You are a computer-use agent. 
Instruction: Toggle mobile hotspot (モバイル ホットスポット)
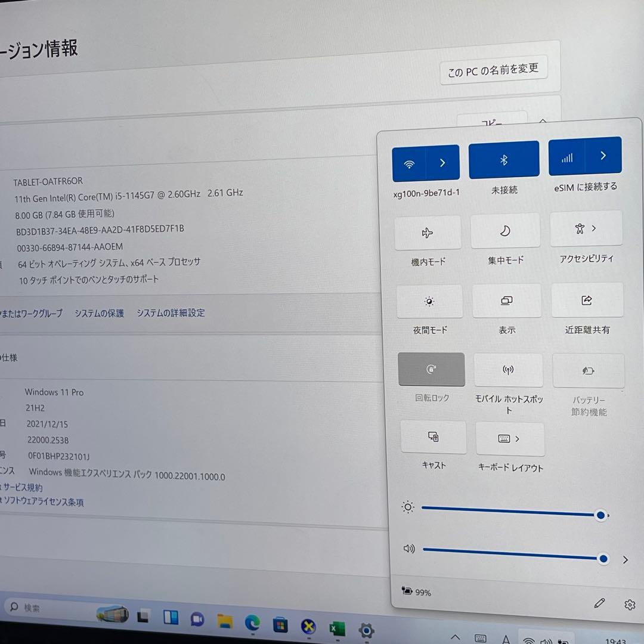click(x=509, y=370)
